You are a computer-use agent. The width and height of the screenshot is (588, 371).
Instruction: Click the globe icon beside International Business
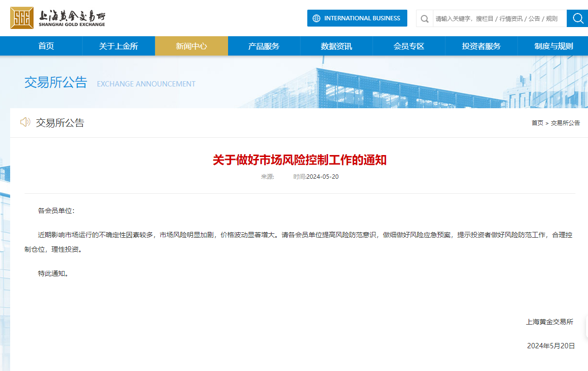pyautogui.click(x=316, y=18)
